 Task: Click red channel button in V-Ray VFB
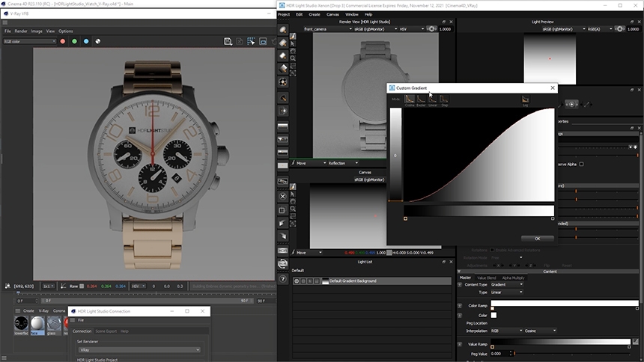63,41
